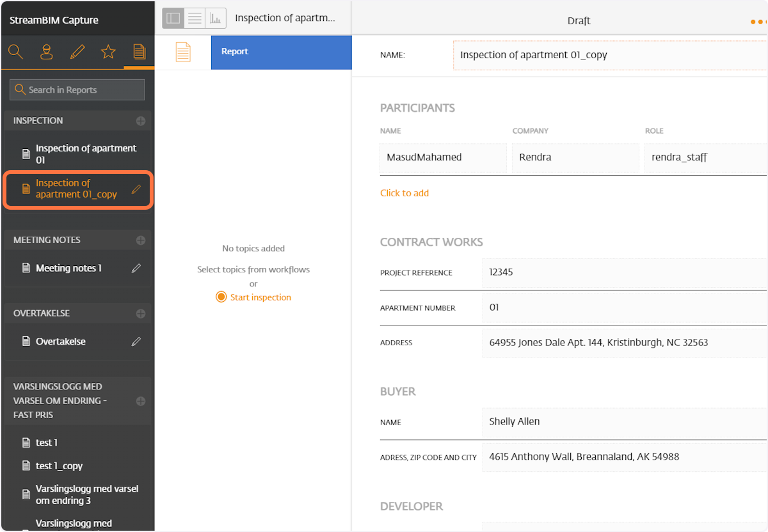Edit the Address field with Jones Dale
768x532 pixels.
click(x=625, y=343)
